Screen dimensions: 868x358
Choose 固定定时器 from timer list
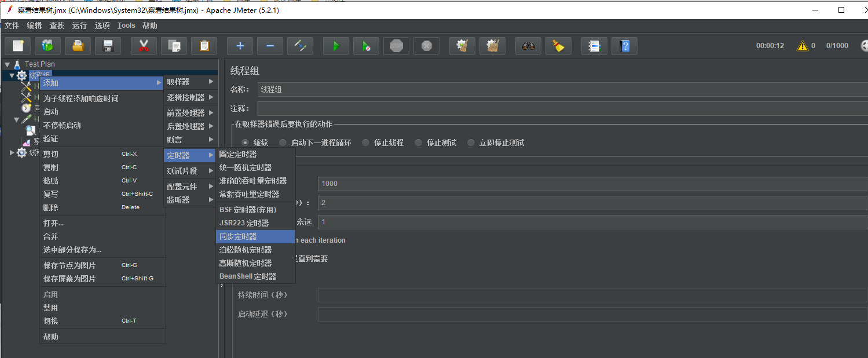coord(255,154)
